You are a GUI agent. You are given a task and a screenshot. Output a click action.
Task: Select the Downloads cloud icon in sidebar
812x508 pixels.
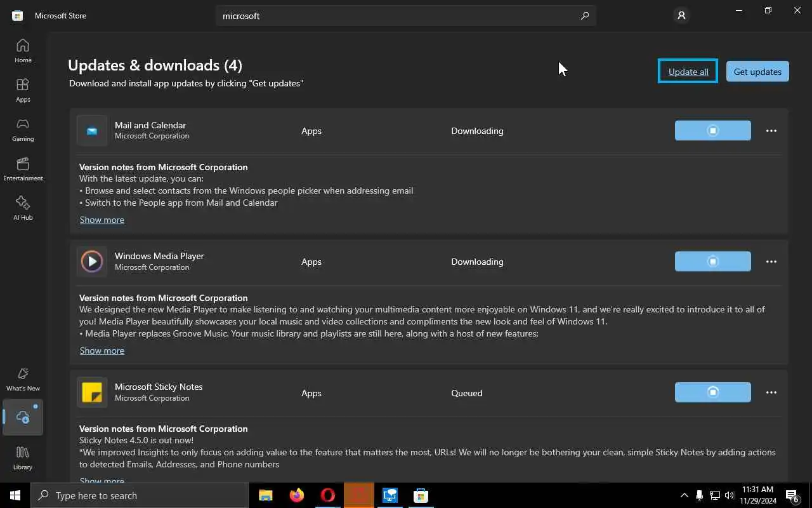tap(23, 417)
